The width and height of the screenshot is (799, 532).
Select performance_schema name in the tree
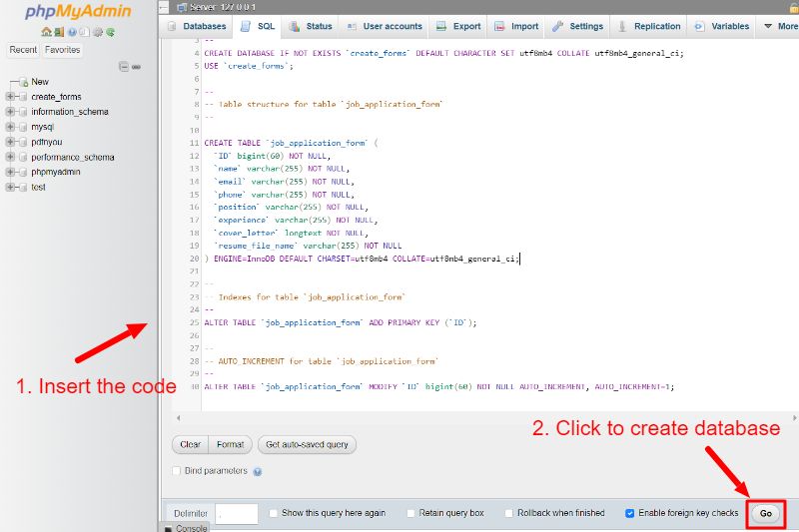pos(73,158)
